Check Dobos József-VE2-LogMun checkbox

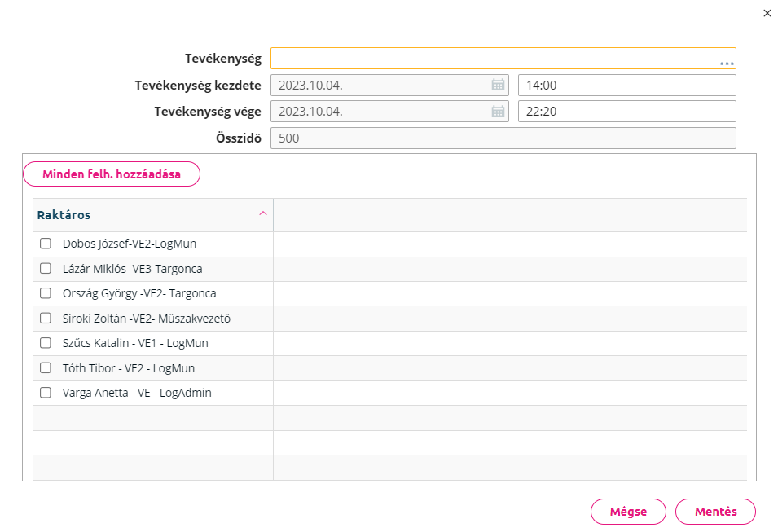point(45,244)
